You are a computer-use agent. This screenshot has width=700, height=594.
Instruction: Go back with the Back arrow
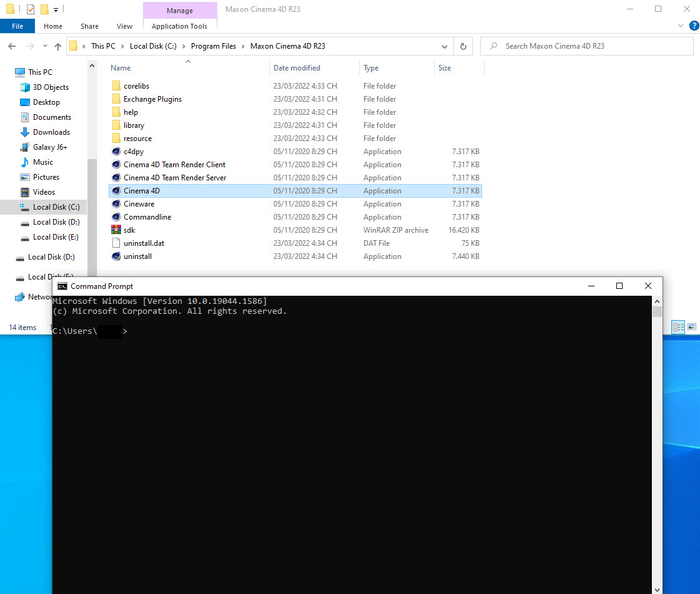(12, 46)
